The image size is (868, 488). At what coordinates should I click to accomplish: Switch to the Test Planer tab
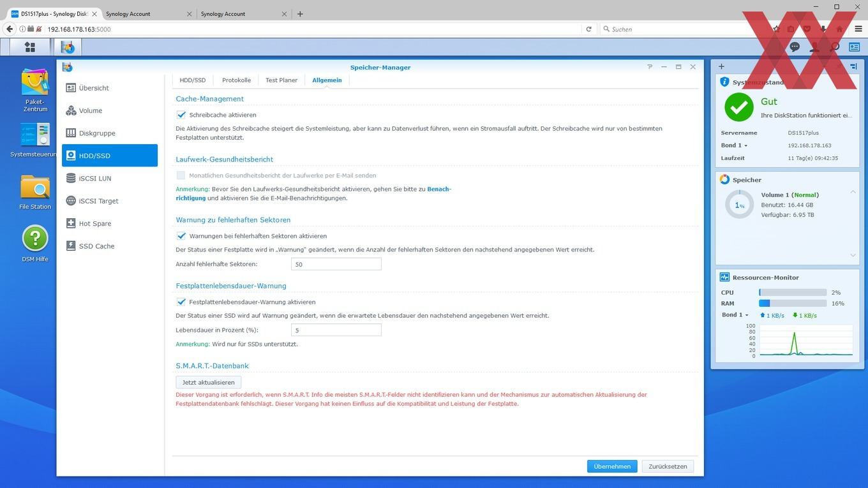[281, 80]
